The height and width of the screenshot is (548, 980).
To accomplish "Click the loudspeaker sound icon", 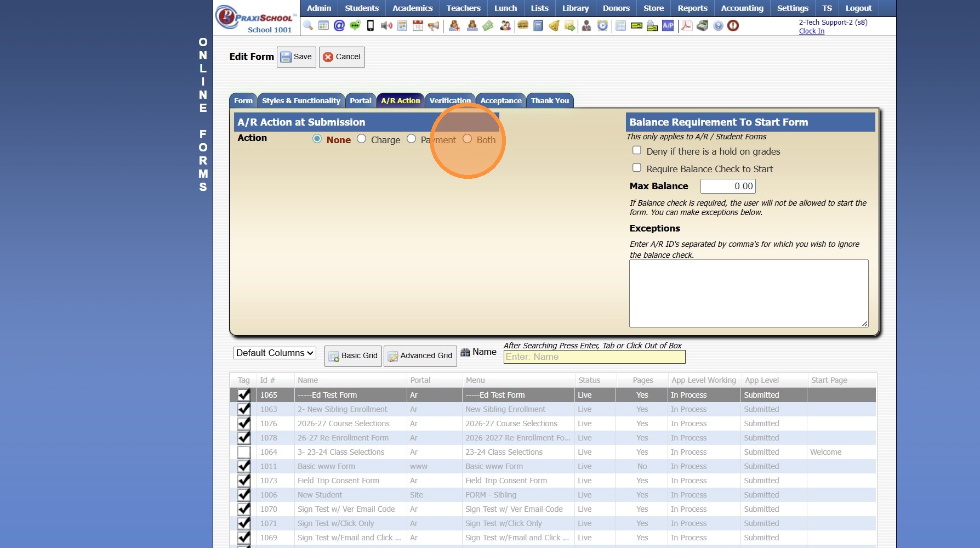I will coord(386,26).
